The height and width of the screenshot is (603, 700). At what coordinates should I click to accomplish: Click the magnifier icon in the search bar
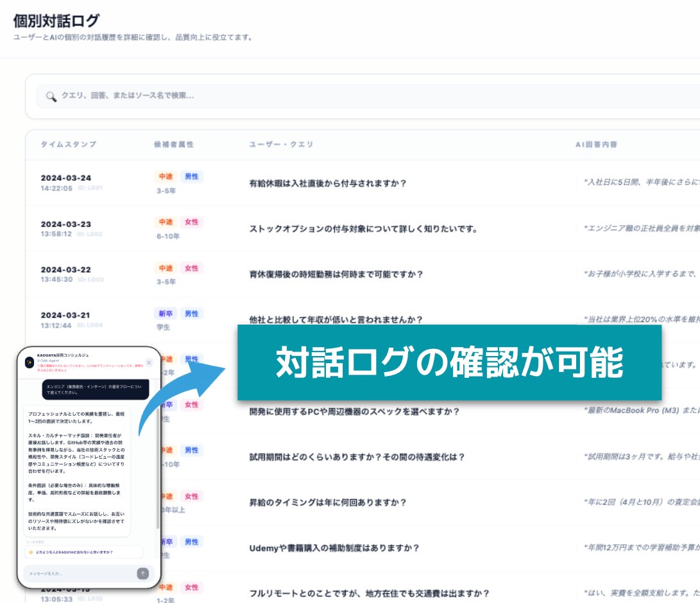tap(51, 96)
